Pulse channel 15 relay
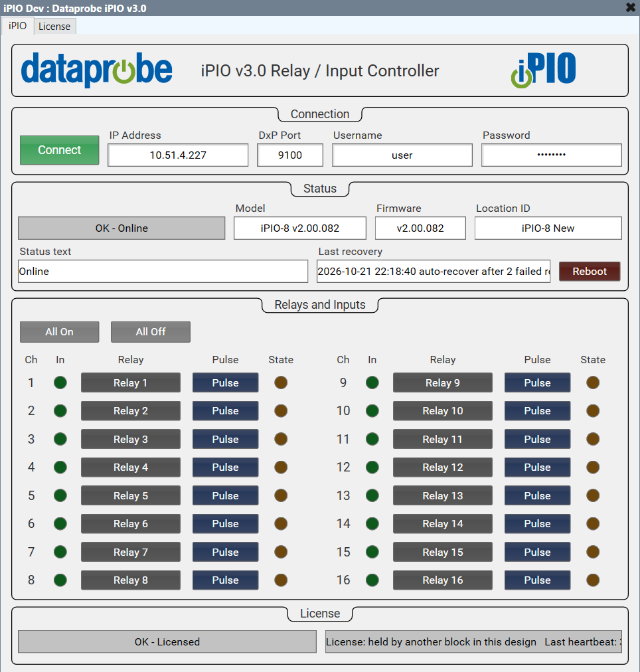The height and width of the screenshot is (672, 640). coord(537,552)
